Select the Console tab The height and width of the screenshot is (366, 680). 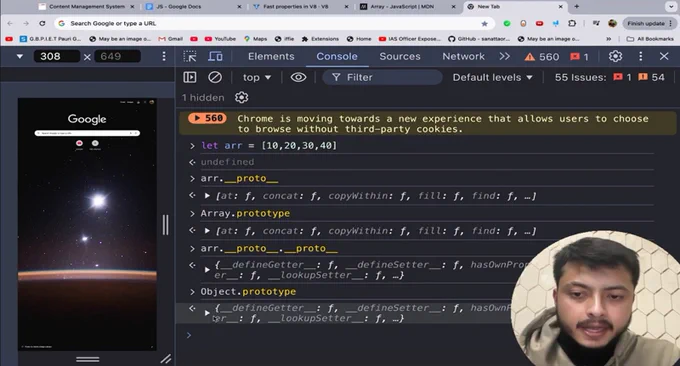click(x=337, y=56)
